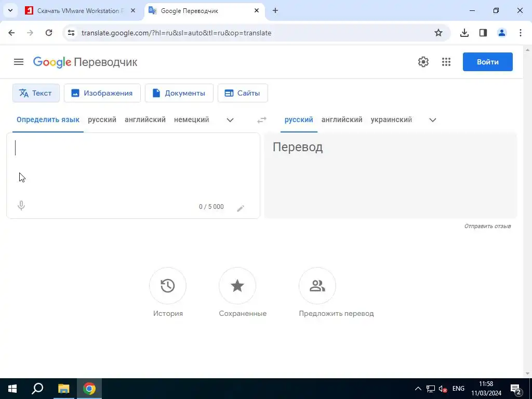Click the muted volume tray icon

[443, 389]
